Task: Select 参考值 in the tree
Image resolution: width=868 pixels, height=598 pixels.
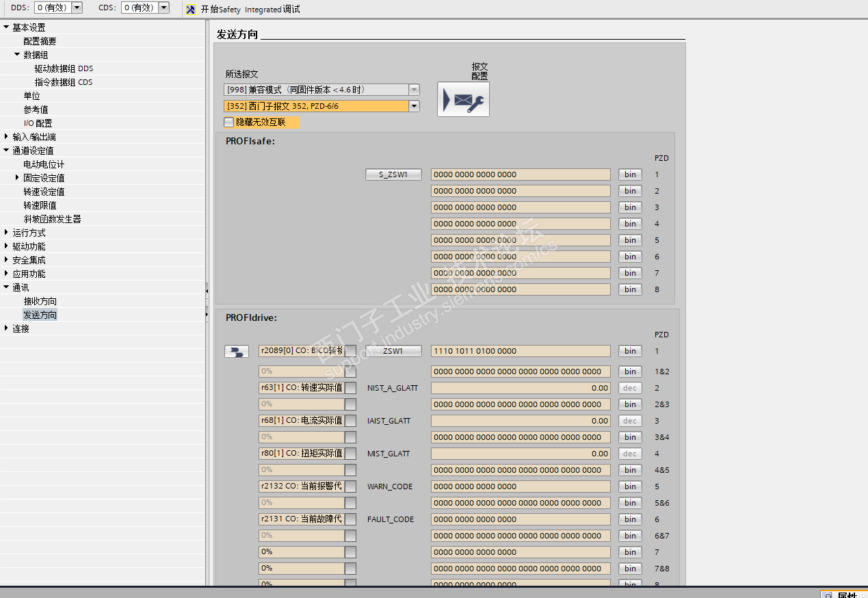Action: (x=36, y=109)
